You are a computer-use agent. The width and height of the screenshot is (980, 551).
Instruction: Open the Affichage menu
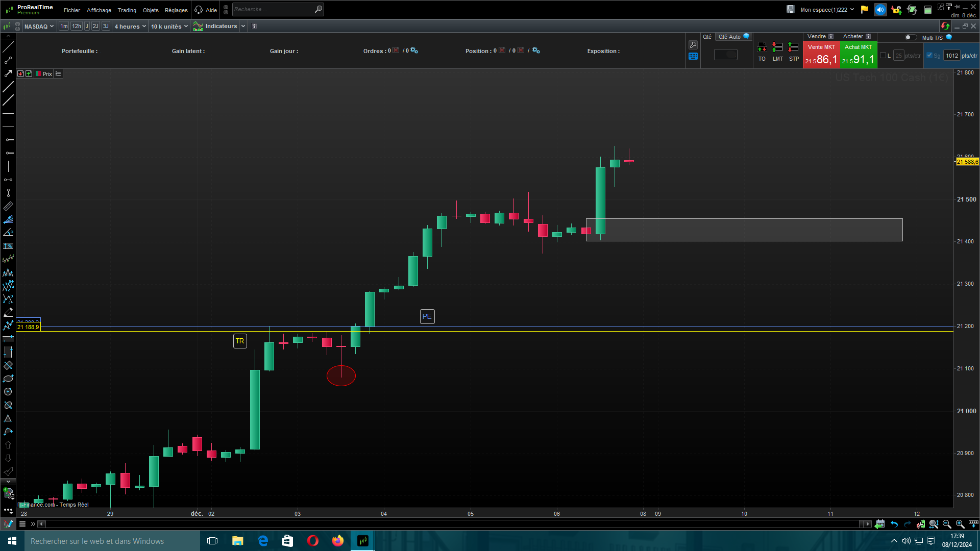99,10
